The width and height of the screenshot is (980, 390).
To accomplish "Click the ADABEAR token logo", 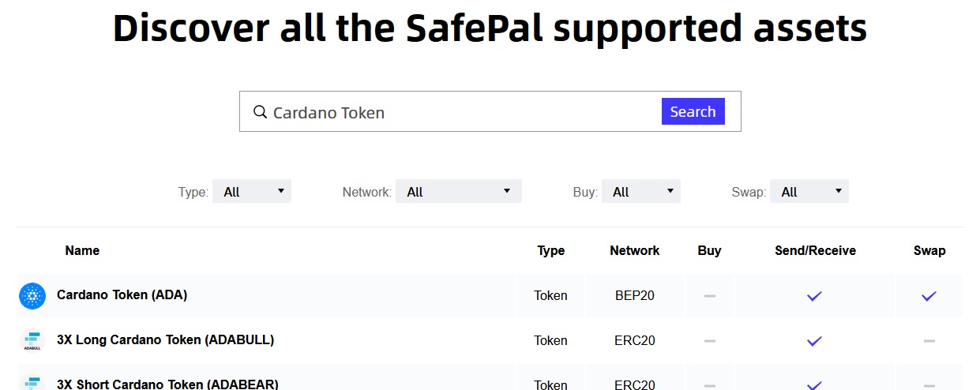I will (x=32, y=383).
